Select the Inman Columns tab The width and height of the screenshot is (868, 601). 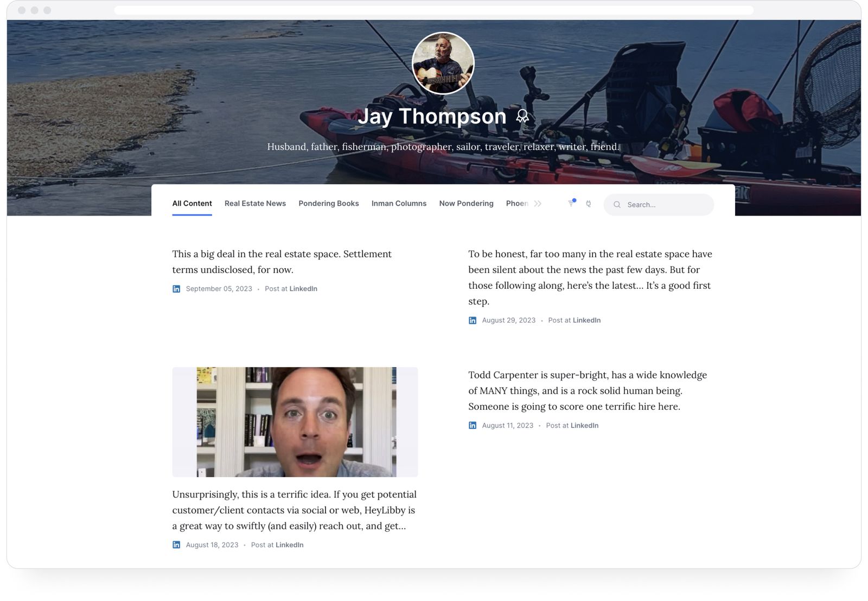coord(399,204)
